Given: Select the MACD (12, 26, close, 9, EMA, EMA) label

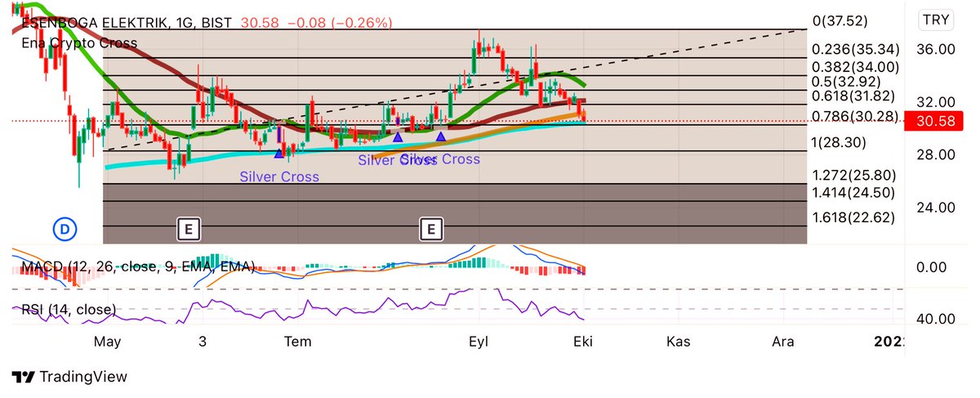Looking at the screenshot, I should [x=138, y=266].
